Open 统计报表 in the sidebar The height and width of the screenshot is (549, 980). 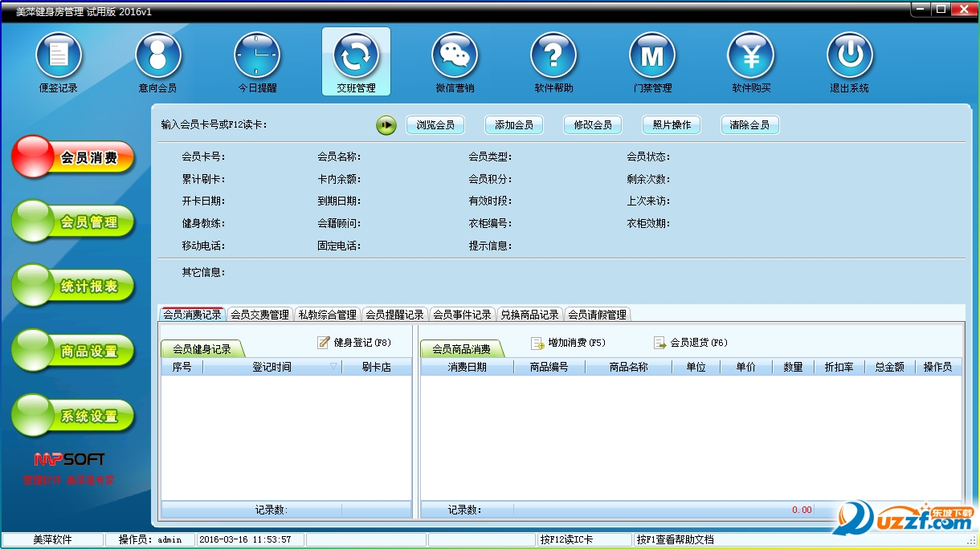pyautogui.click(x=73, y=286)
